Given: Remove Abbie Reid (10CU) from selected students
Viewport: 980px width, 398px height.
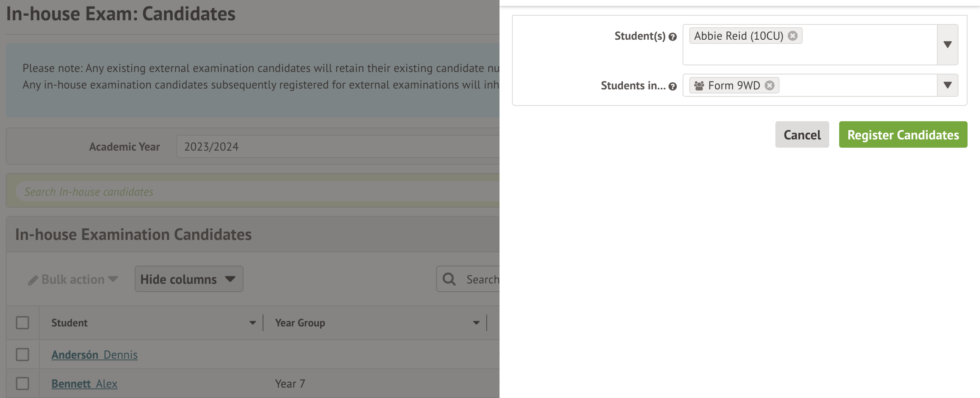Looking at the screenshot, I should pyautogui.click(x=792, y=36).
